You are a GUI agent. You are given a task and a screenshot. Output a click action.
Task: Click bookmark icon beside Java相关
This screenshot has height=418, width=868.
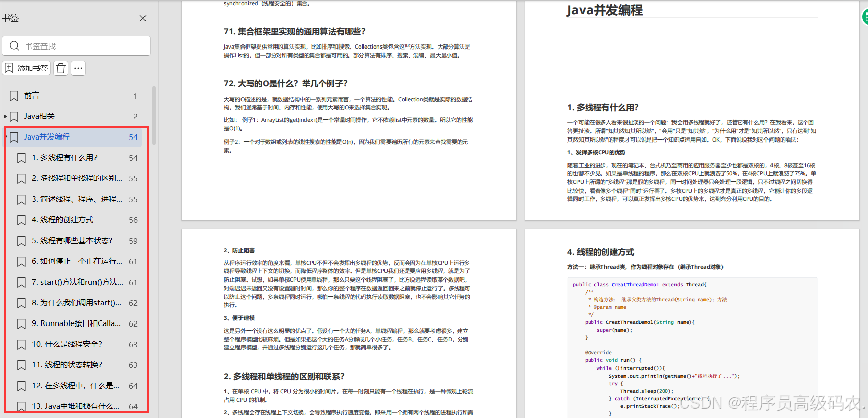coord(14,116)
